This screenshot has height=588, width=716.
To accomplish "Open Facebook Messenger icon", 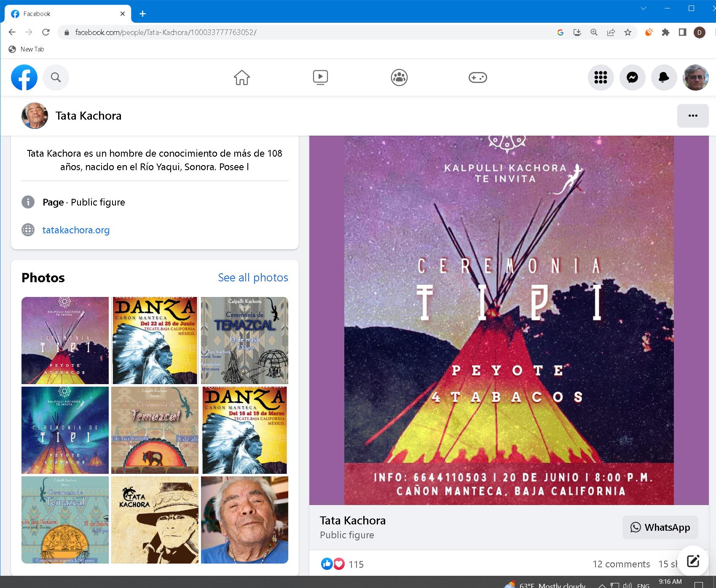I will 632,78.
